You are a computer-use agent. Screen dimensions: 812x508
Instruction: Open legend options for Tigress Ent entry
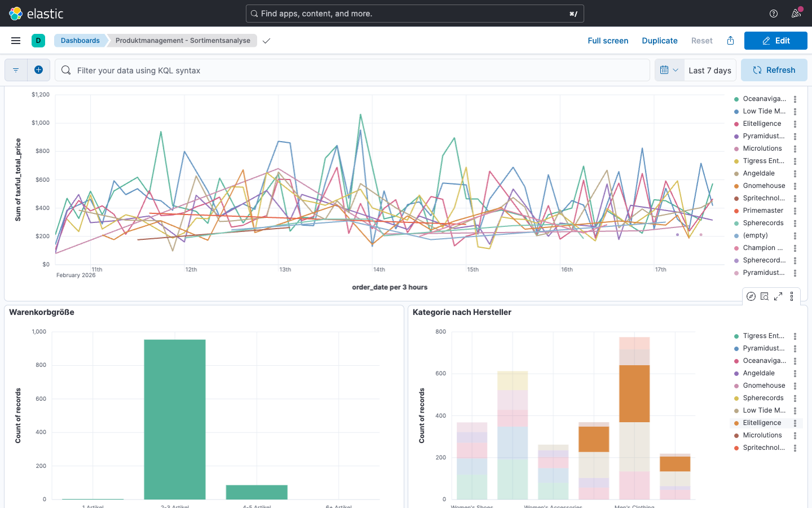pyautogui.click(x=795, y=161)
